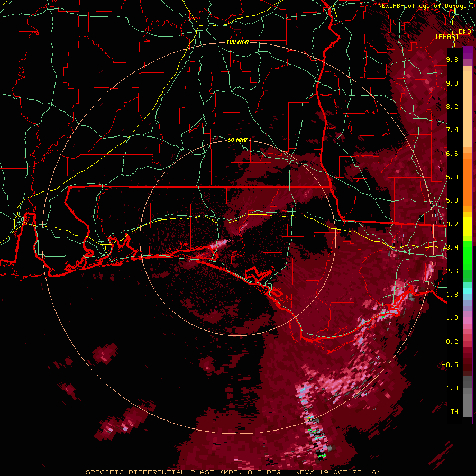Screen dimensions: 476x476
Task: Click the 3.4 value on the color scale
Action: (452, 248)
